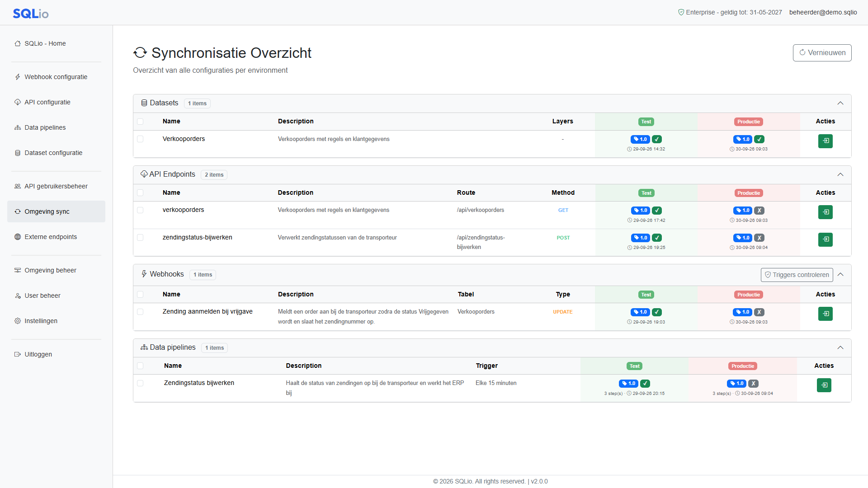Open API configuratie in sidebar
Image resolution: width=868 pixels, height=488 pixels.
pos(56,102)
